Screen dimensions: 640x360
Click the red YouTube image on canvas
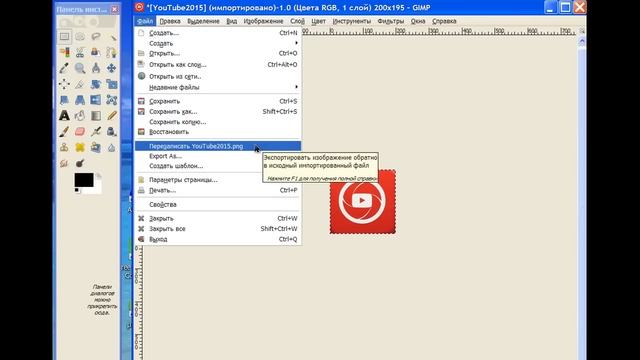363,202
